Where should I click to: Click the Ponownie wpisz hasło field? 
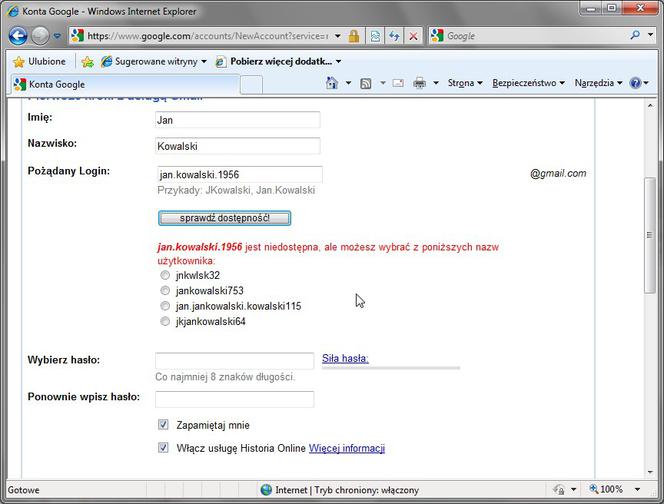point(235,399)
